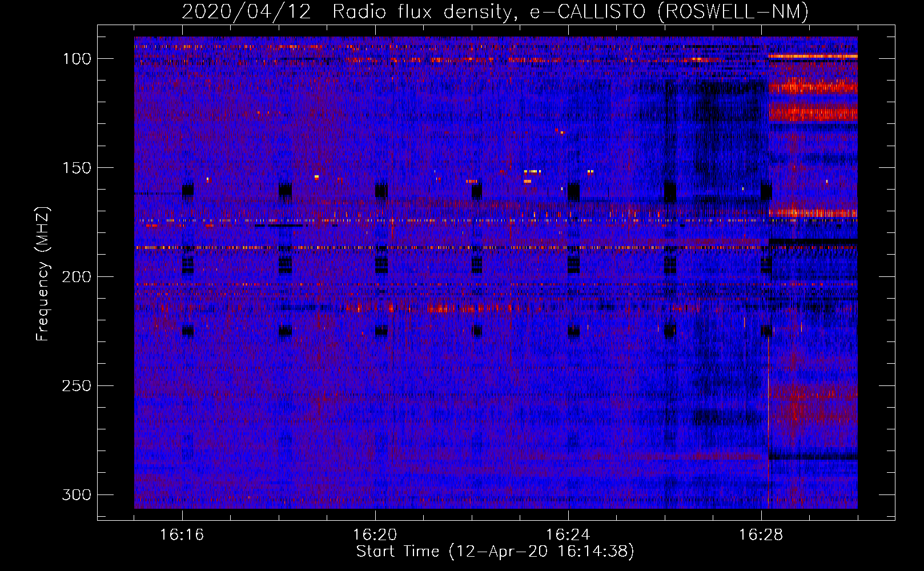Click the 300 frequency tick label
This screenshot has width=924, height=571.
tap(76, 494)
